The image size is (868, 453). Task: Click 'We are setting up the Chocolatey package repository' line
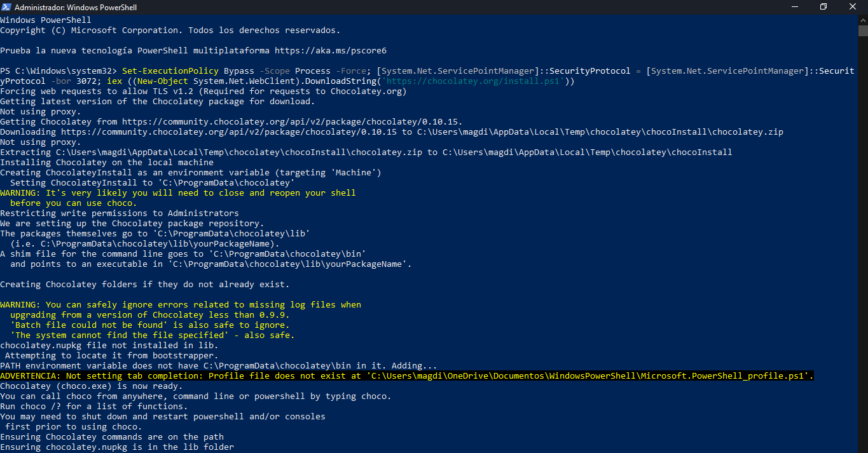click(x=132, y=224)
